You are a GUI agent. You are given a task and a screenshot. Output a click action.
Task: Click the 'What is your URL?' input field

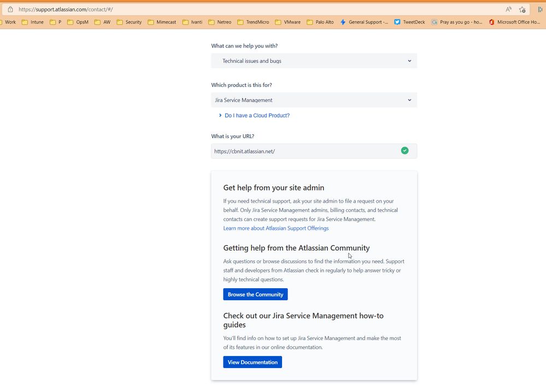[314, 151]
